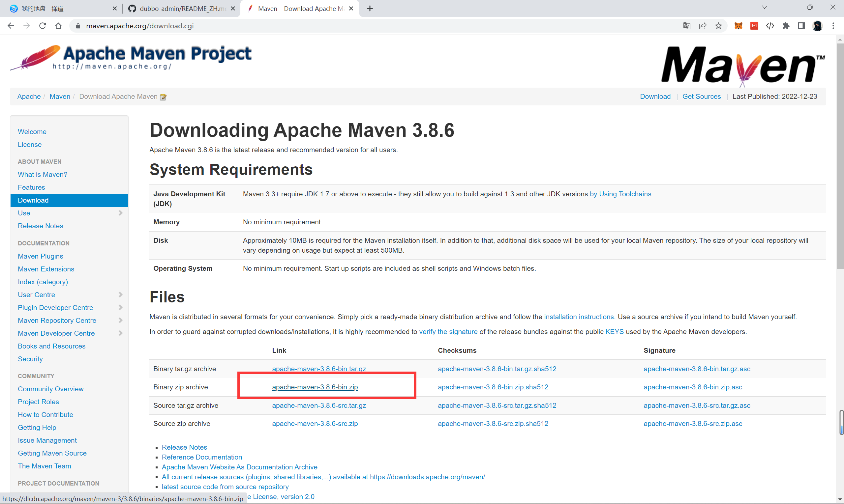The width and height of the screenshot is (844, 504).
Task: Select Release Notes in sidebar
Action: point(41,226)
